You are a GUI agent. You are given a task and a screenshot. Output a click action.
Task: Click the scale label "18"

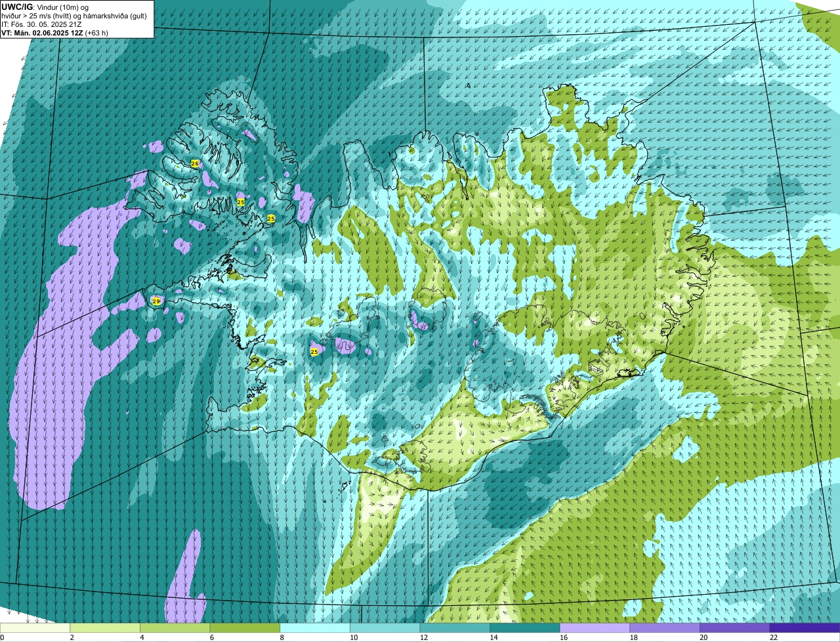pos(633,637)
